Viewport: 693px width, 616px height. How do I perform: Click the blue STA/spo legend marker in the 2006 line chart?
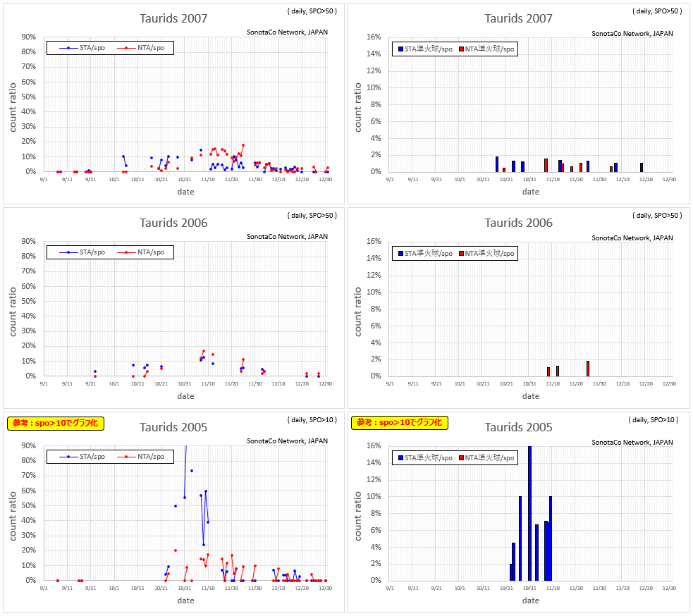(x=68, y=252)
